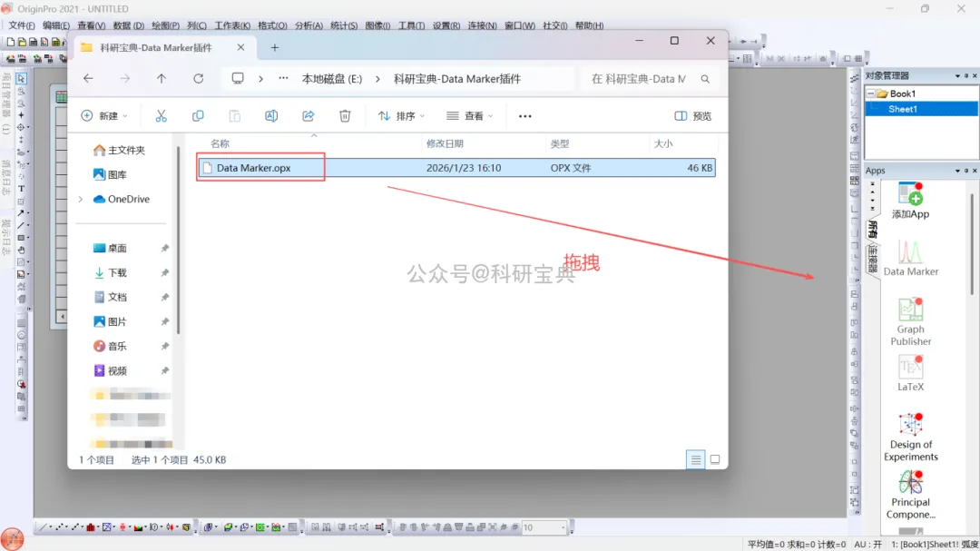
Task: Open the 新建 dropdown in Explorer
Action: (x=104, y=115)
